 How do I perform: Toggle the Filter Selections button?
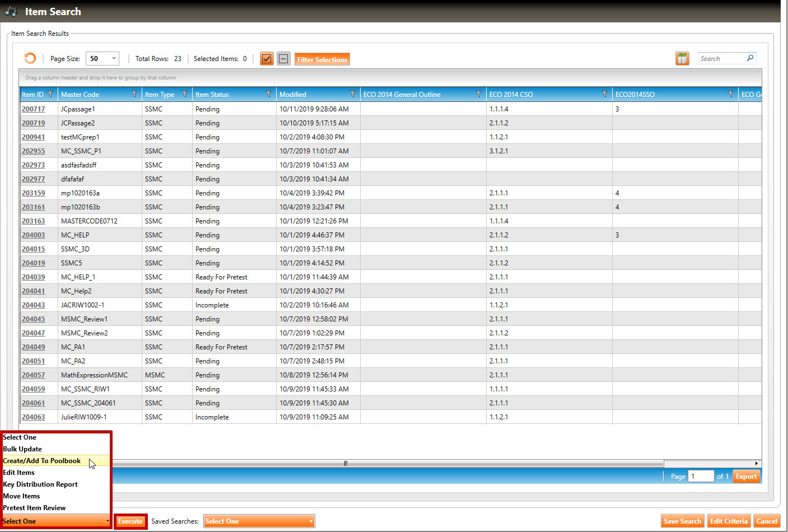tap(322, 59)
